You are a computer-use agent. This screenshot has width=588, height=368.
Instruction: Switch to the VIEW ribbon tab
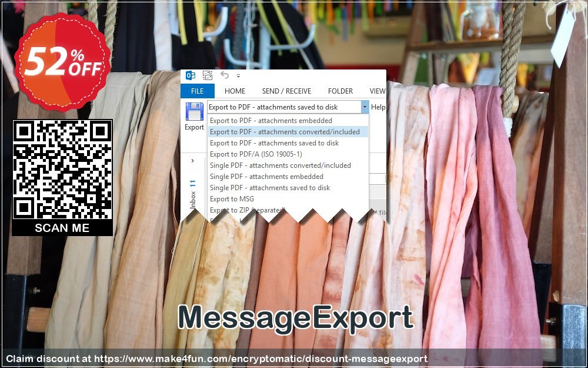pyautogui.click(x=377, y=91)
